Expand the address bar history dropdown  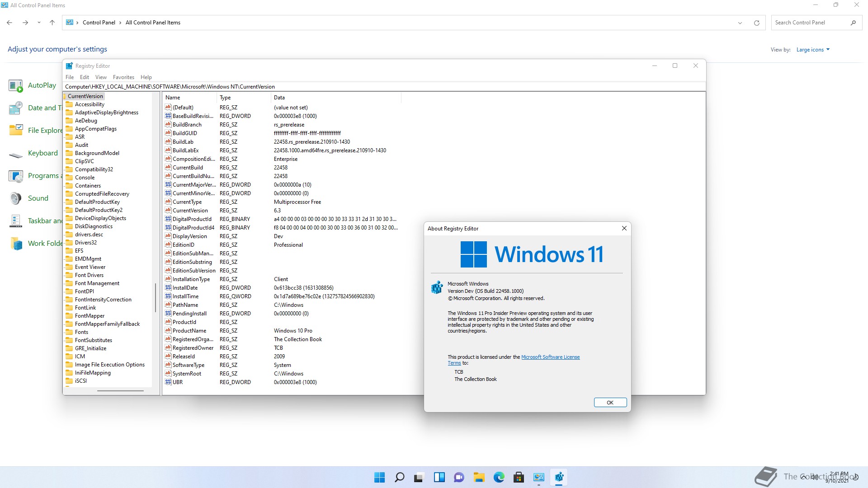click(x=740, y=23)
